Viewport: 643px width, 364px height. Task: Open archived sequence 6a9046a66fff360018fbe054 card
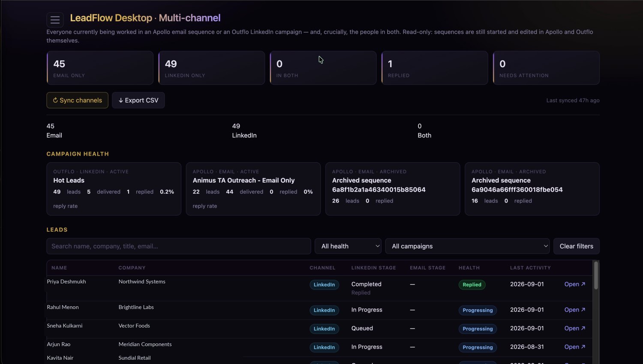(532, 189)
